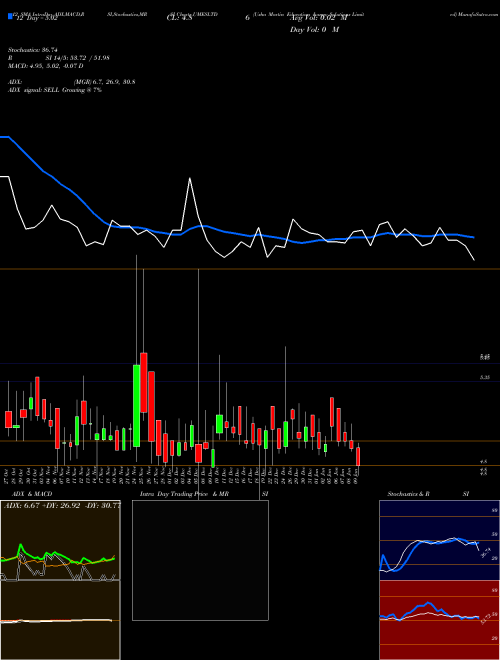Open the ADX indicator mini chart

pos(60,540)
